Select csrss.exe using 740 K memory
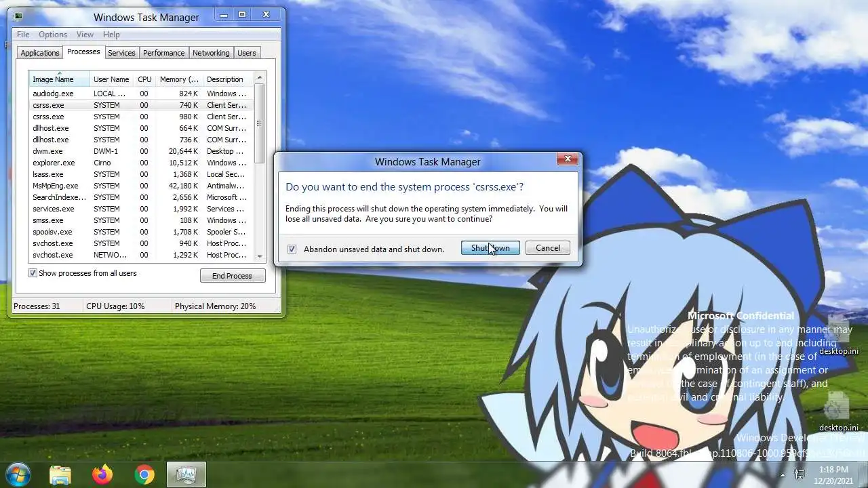This screenshot has width=868, height=488. pos(141,105)
